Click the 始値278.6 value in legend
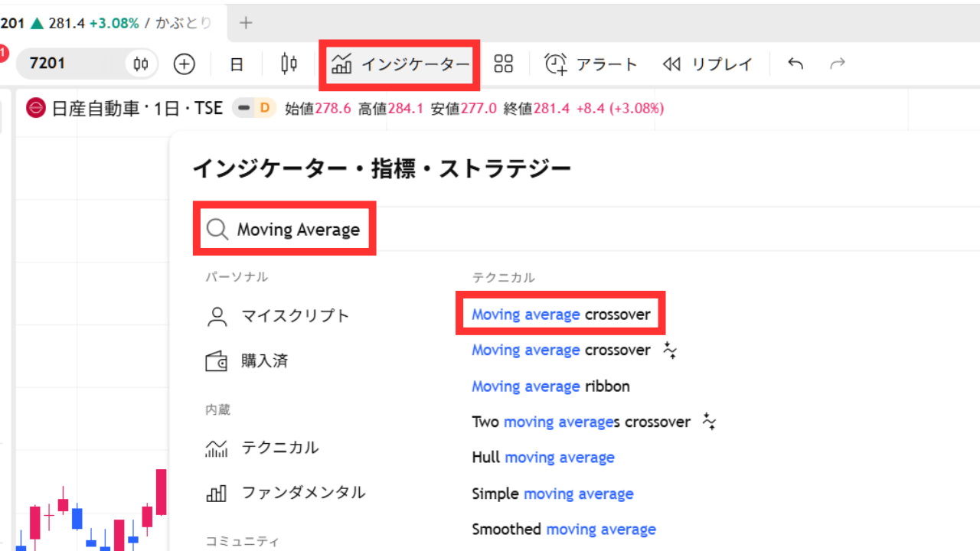Image resolution: width=980 pixels, height=551 pixels. click(x=318, y=109)
